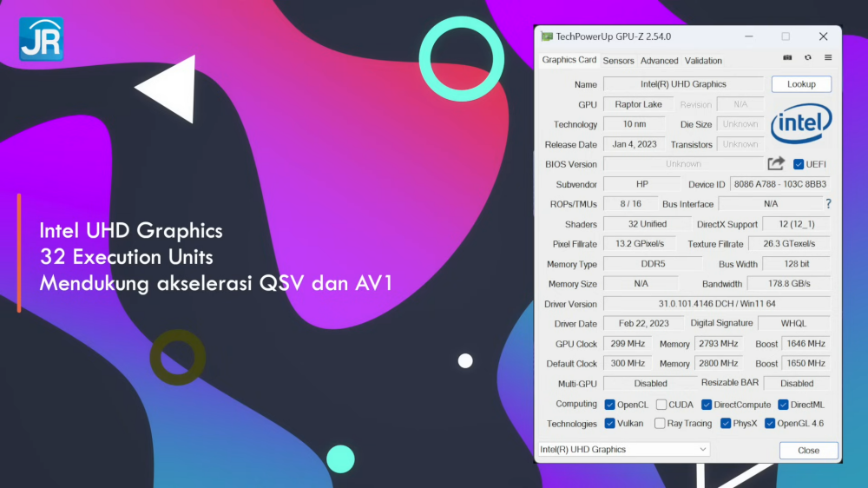
Task: Click the Bus Interface question mark icon
Action: [x=828, y=204]
